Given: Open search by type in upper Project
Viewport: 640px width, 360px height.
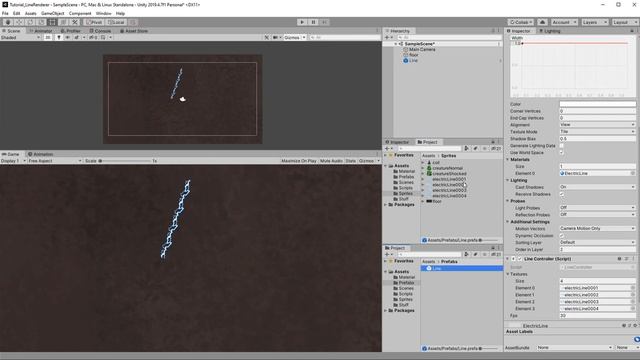Looking at the screenshot, I should [467, 149].
